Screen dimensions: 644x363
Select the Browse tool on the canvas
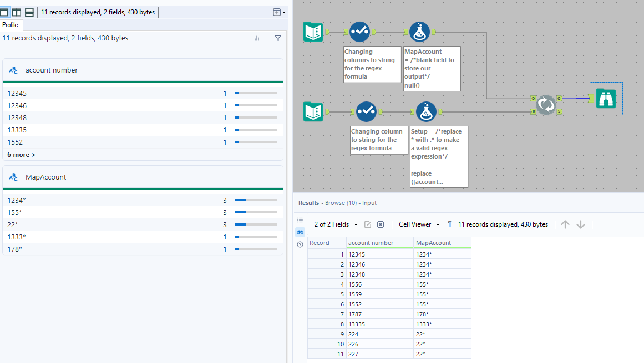coord(606,99)
